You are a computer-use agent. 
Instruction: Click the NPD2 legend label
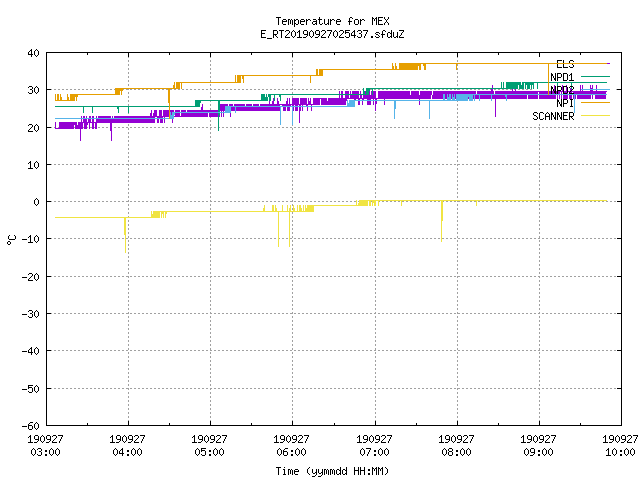pos(562,90)
